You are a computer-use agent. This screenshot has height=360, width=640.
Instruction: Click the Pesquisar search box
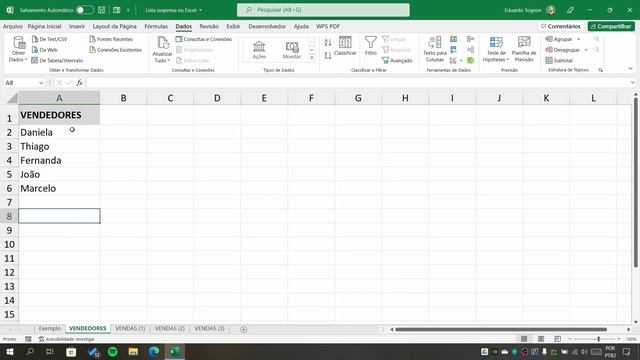click(323, 10)
